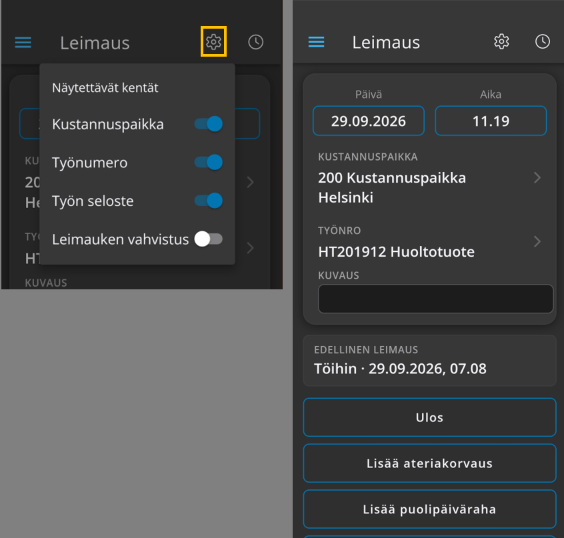564x538 pixels.
Task: Toggle the Kustannuspaikka switch off
Action: (209, 124)
